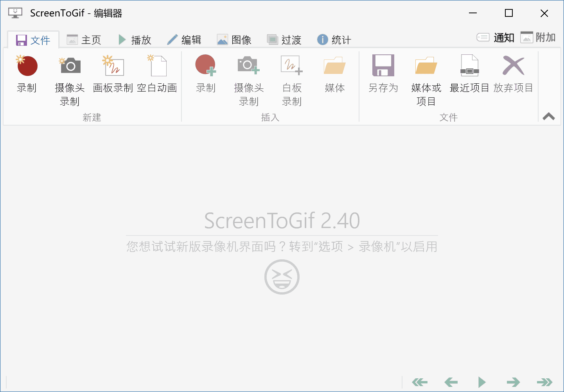Select the 图像 ribbon tab
The image size is (564, 392).
click(x=234, y=40)
